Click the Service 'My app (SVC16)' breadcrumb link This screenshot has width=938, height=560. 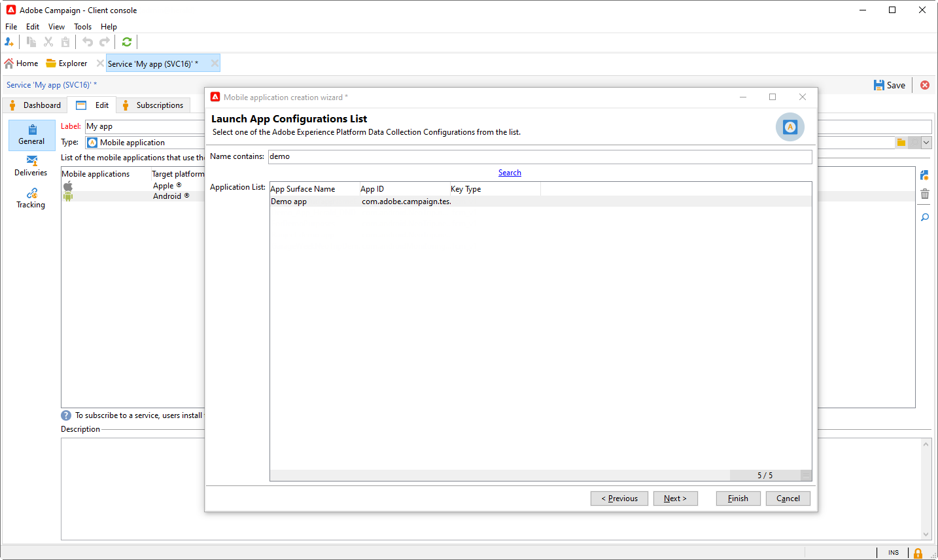pos(52,85)
